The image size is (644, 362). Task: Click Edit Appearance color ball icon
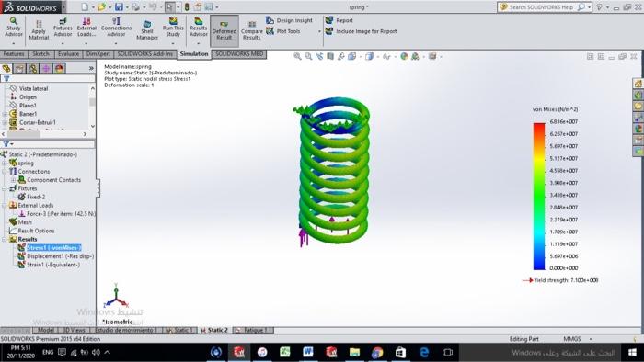(404, 57)
